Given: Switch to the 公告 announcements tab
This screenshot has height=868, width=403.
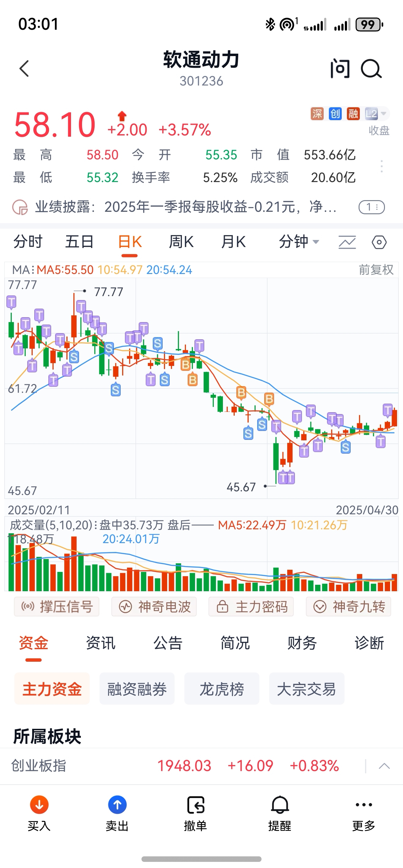Looking at the screenshot, I should point(168,643).
